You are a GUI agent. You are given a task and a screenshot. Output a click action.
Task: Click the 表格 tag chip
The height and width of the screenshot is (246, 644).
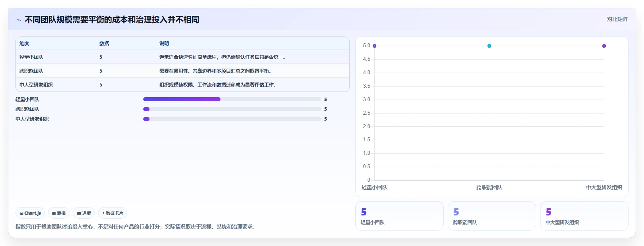pyautogui.click(x=59, y=213)
